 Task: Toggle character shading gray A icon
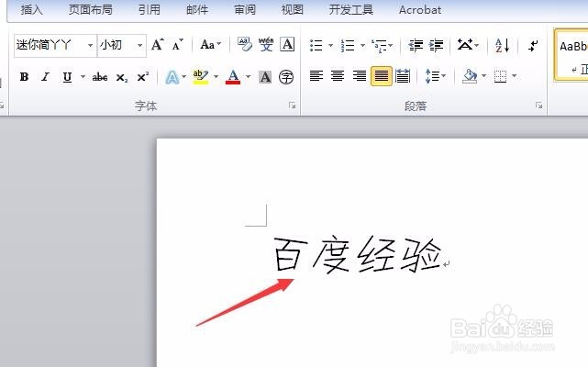pyautogui.click(x=265, y=77)
